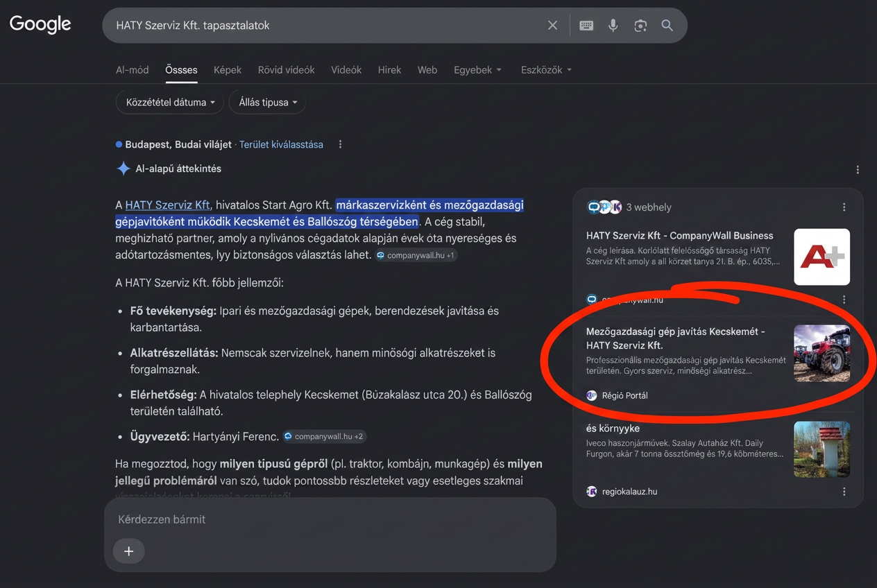877x588 pixels.
Task: Click 'A HATY Szerviz Kft. főbb jellemzői' text
Action: (199, 283)
